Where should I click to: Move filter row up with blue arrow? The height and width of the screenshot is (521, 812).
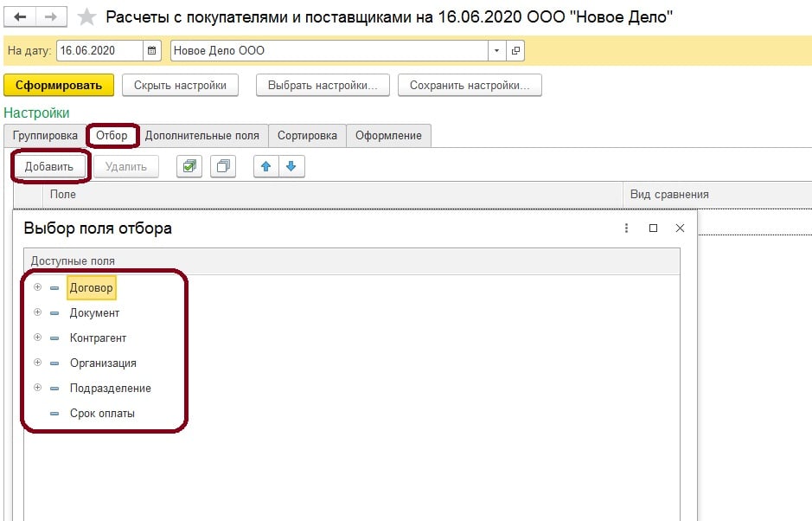coord(266,166)
